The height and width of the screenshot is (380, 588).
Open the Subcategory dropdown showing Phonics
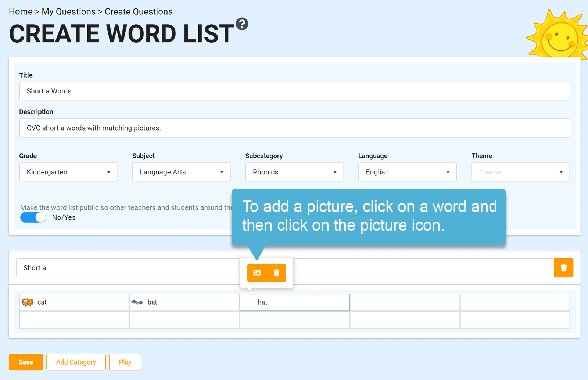point(294,172)
